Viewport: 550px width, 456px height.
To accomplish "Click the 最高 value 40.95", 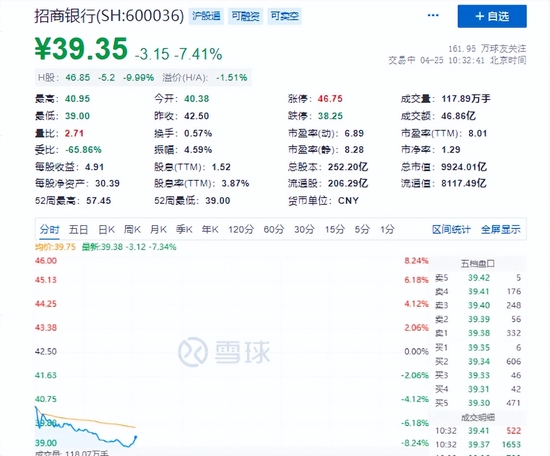I will [x=77, y=99].
